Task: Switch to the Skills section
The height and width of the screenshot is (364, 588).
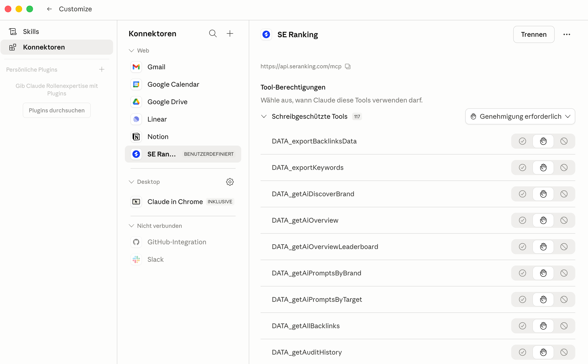Action: tap(31, 32)
